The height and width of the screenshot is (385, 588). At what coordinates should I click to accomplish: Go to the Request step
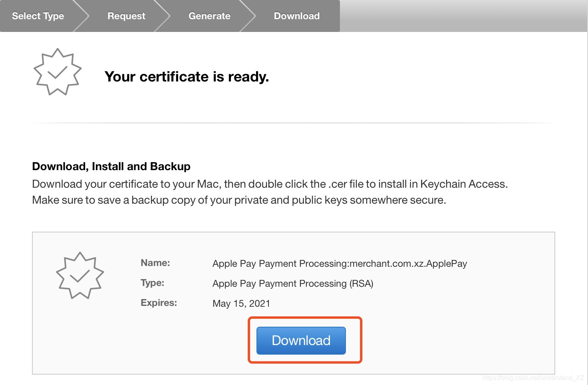(x=126, y=16)
